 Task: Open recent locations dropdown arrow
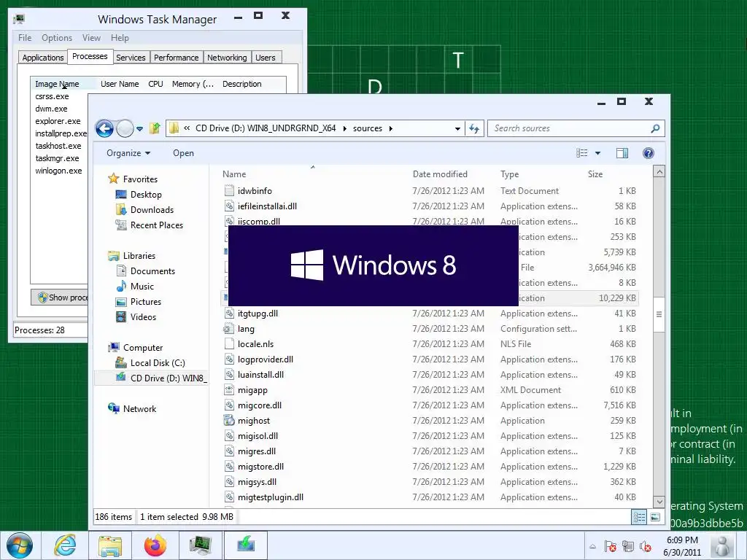pyautogui.click(x=139, y=129)
